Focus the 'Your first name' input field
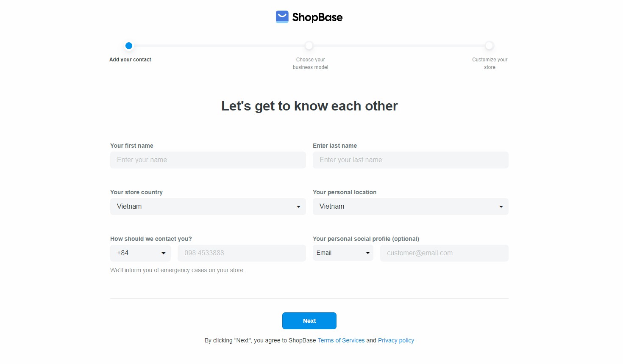 (208, 160)
